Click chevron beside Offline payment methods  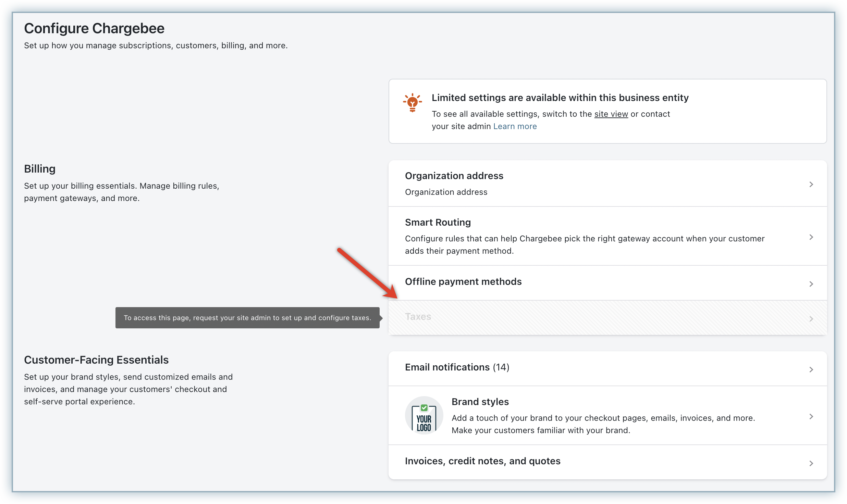click(811, 284)
